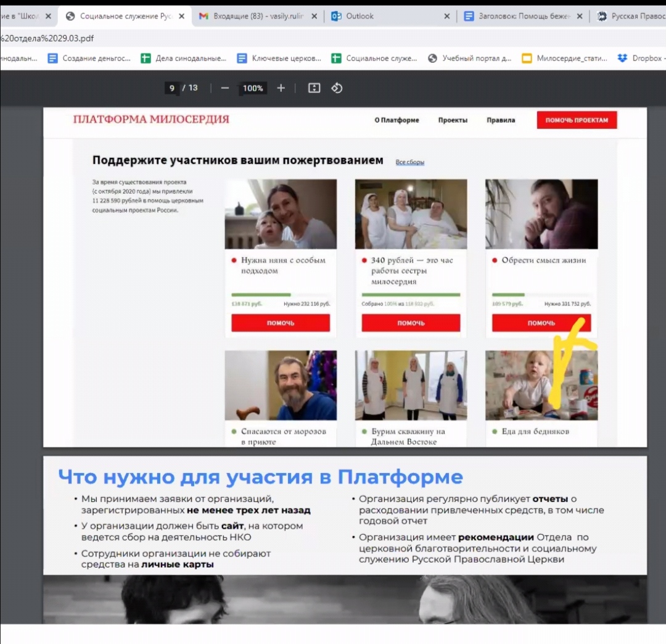Zoom out the PDF with minus button

tap(225, 88)
